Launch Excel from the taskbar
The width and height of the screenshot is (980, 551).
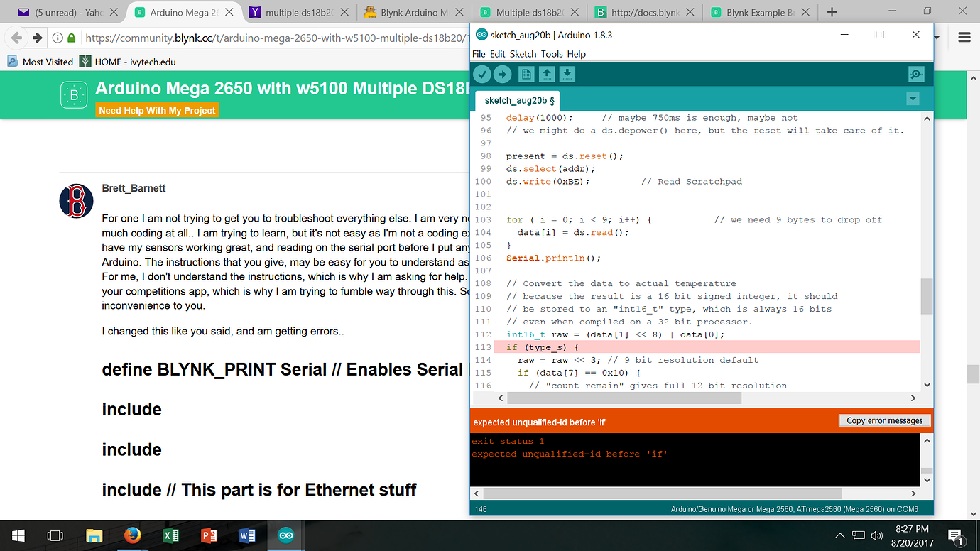[170, 535]
